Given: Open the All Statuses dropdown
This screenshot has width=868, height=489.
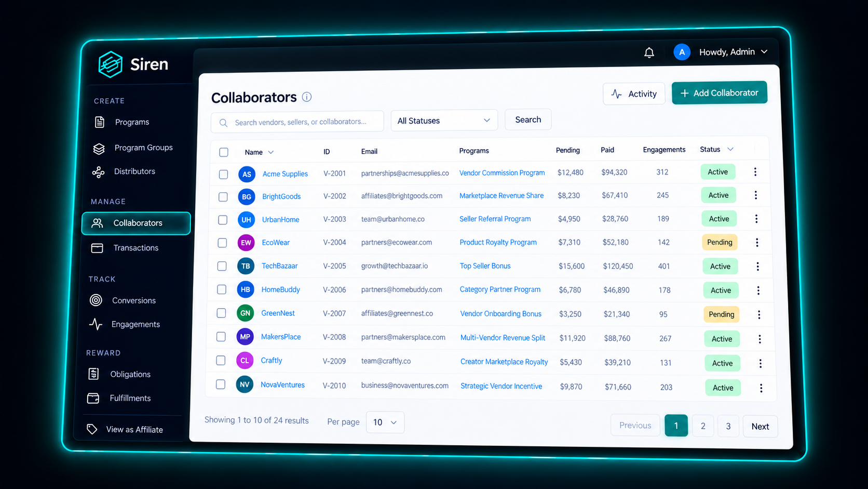Looking at the screenshot, I should [x=444, y=121].
